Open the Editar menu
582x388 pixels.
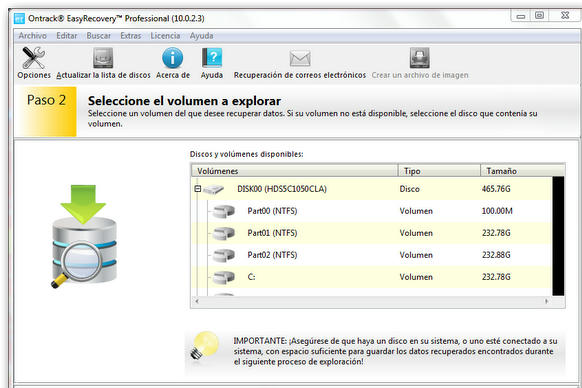[x=67, y=36]
